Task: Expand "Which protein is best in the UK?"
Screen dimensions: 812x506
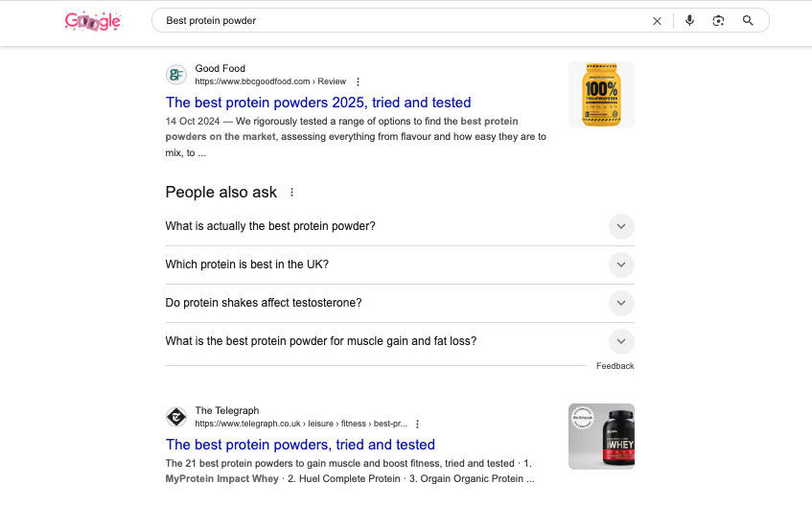Action: tap(621, 264)
